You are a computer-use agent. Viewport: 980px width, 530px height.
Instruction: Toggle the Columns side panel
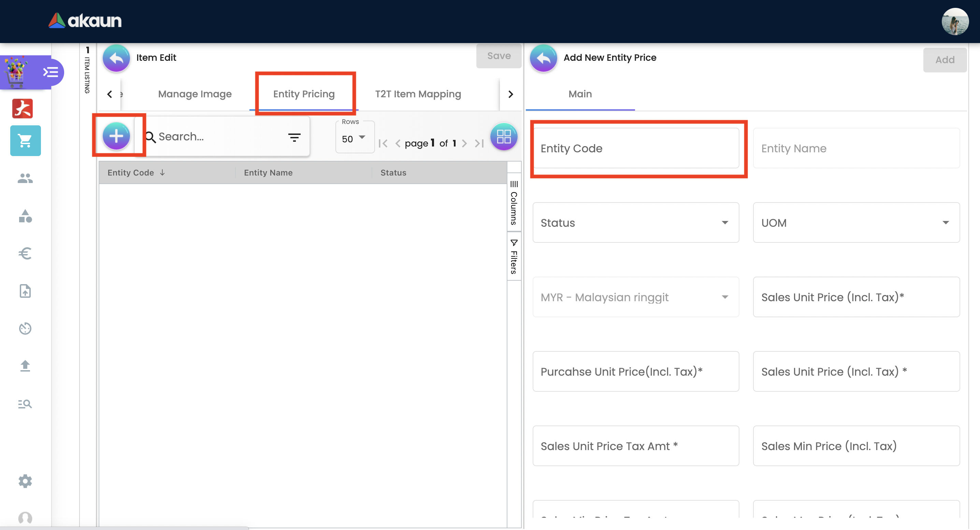tap(514, 203)
